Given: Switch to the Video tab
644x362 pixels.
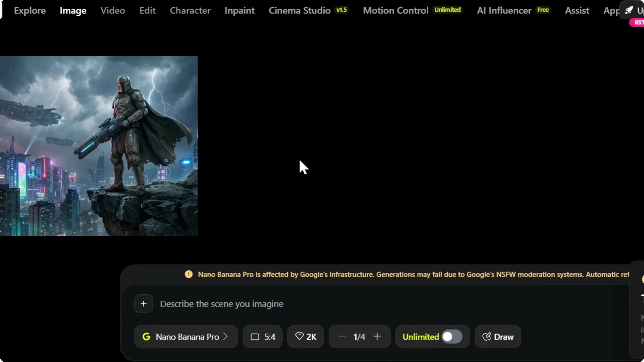Looking at the screenshot, I should click(x=112, y=10).
